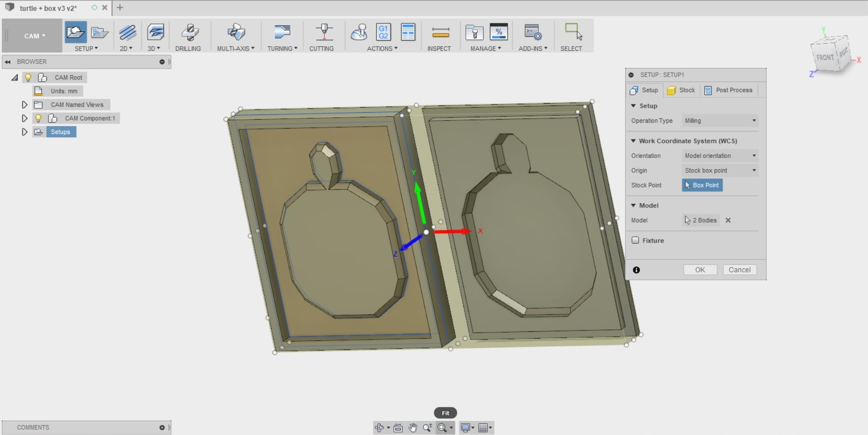Click the Orbit tool in navigation bar

tap(379, 428)
